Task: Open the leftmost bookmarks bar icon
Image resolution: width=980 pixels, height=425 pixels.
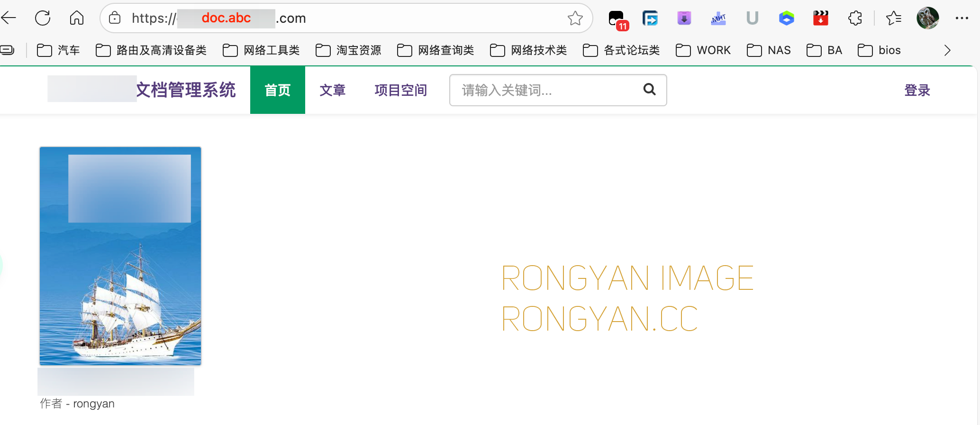Action: [8, 50]
